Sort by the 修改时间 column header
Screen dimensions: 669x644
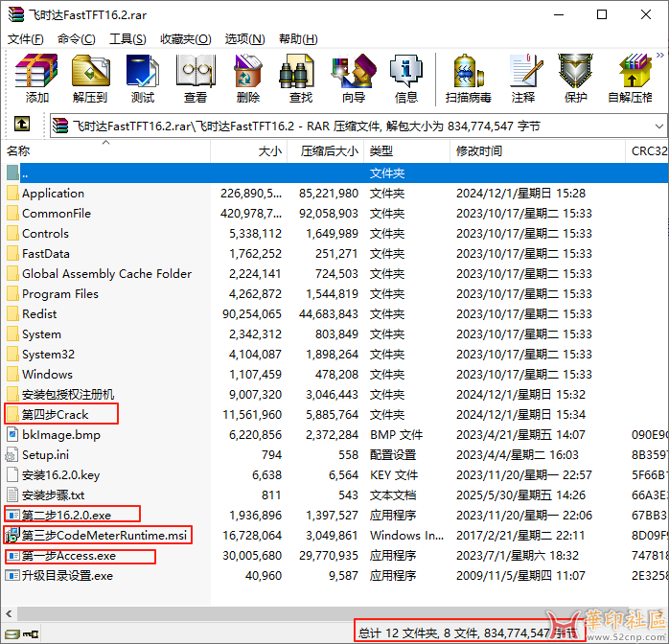point(538,151)
